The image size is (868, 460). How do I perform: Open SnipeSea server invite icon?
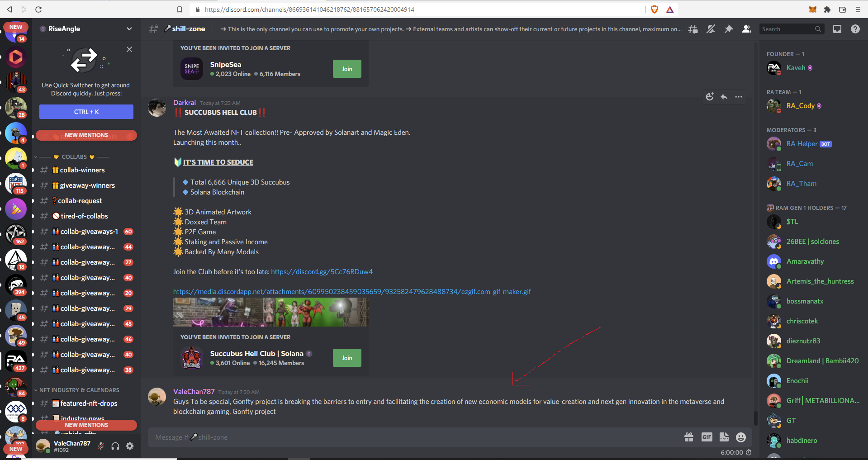click(192, 69)
